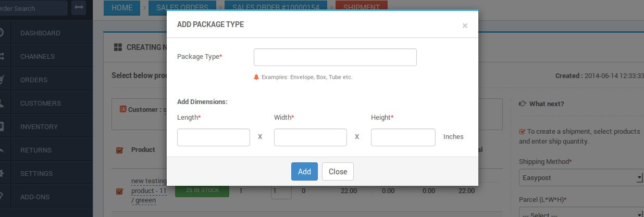The height and width of the screenshot is (217, 644).
Task: Click the Width dimension field
Action: pos(311,137)
